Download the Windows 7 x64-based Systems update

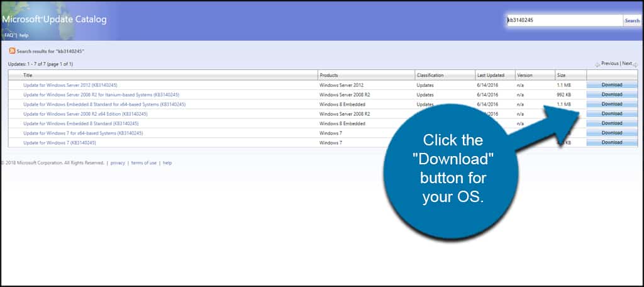pos(612,133)
